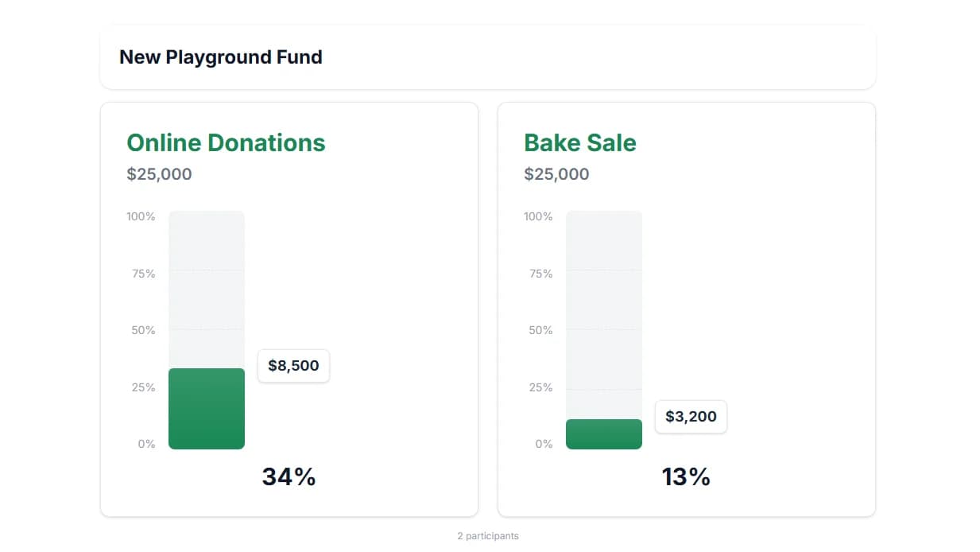Select the New Playground Fund heading
The image size is (980, 552).
[x=220, y=56]
